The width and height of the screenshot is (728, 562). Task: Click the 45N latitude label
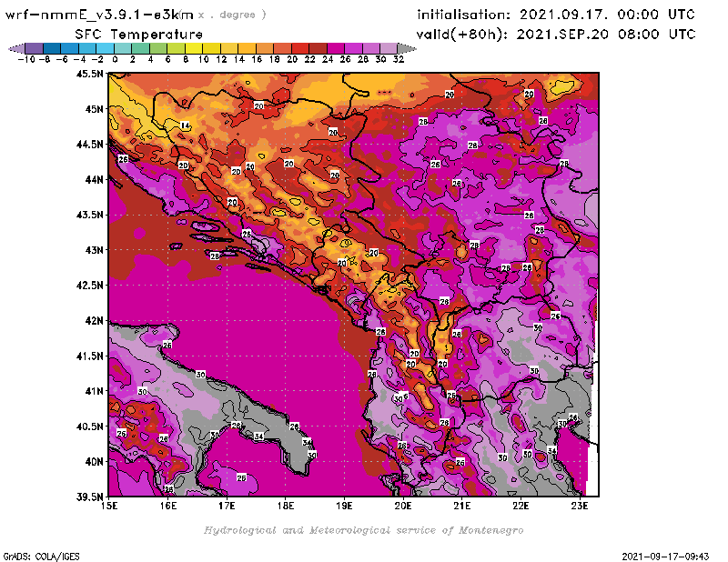(x=94, y=109)
